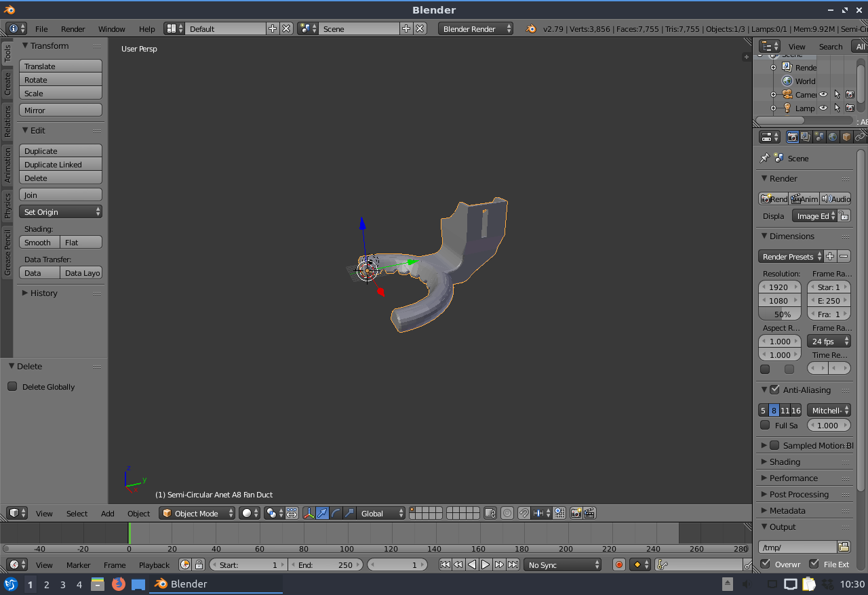
Task: Click the lock interface icon near Display
Action: coord(844,216)
